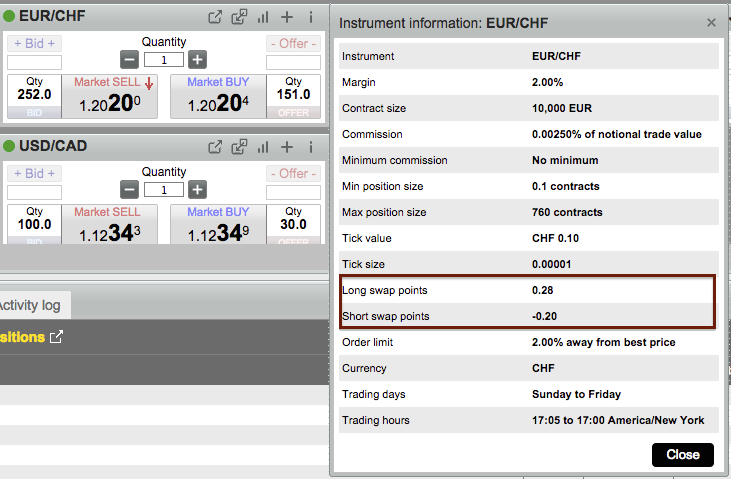The width and height of the screenshot is (731, 479).
Task: Click EUR/CHF bid Qty 252.0 box
Action: [34, 96]
